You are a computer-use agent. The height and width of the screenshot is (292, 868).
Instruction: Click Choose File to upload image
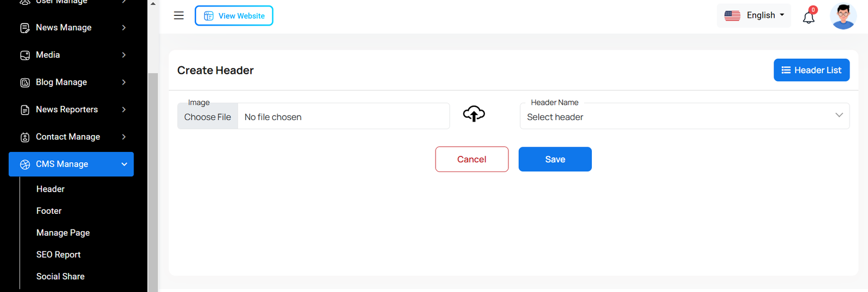(208, 117)
